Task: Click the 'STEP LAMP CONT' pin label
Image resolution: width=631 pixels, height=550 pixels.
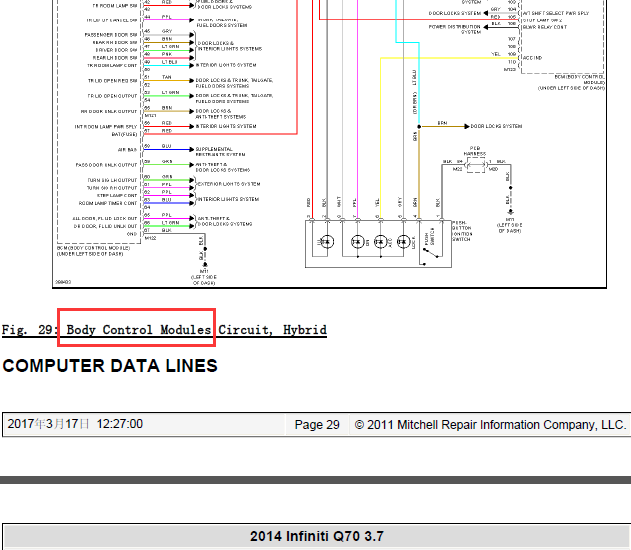Action: tap(117, 196)
